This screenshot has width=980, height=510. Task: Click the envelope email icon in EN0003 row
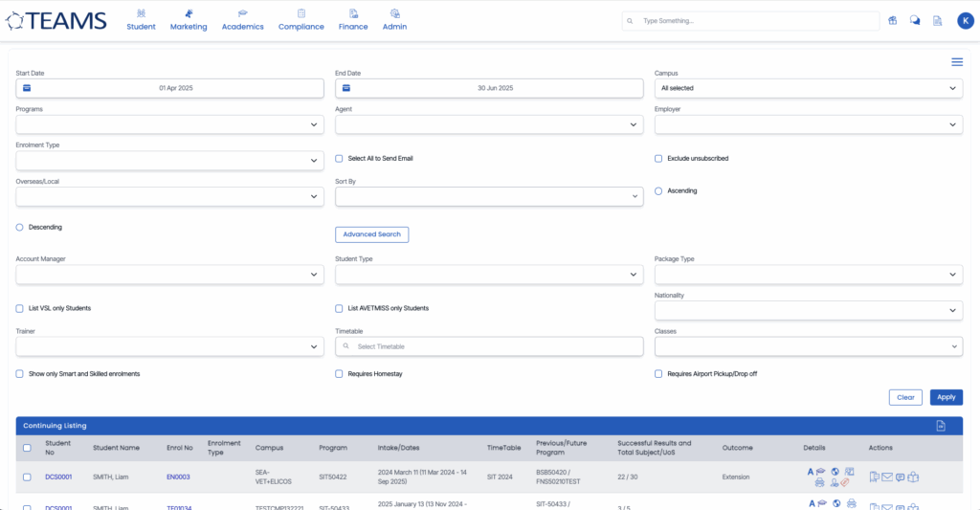[x=887, y=477]
